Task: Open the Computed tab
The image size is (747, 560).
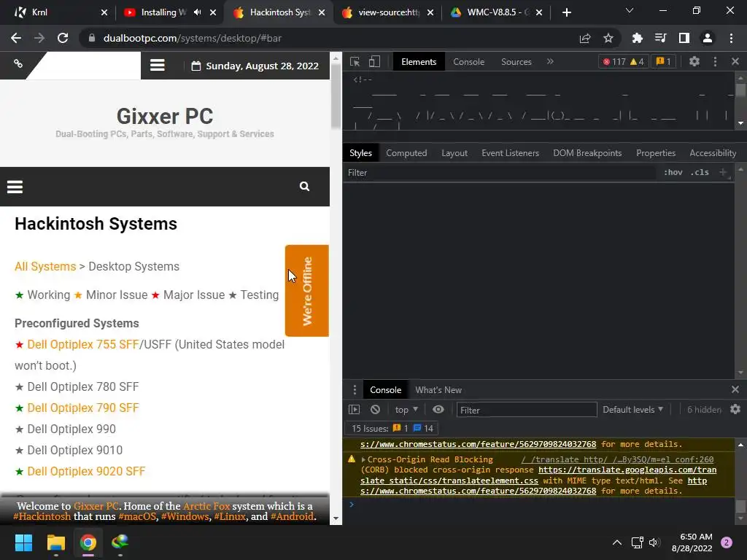Action: [x=406, y=153]
